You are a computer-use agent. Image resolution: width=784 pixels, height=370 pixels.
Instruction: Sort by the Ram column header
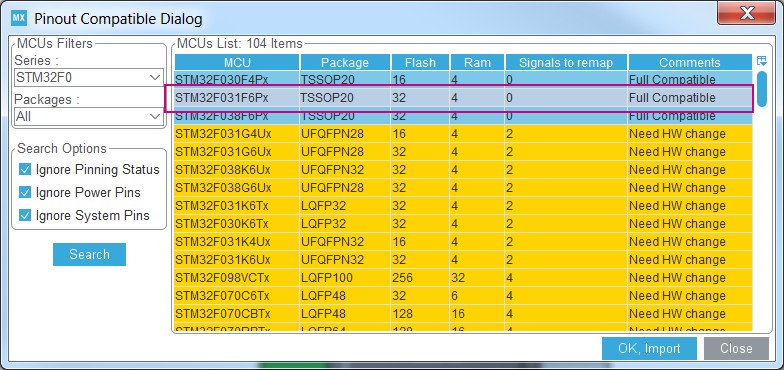point(477,62)
